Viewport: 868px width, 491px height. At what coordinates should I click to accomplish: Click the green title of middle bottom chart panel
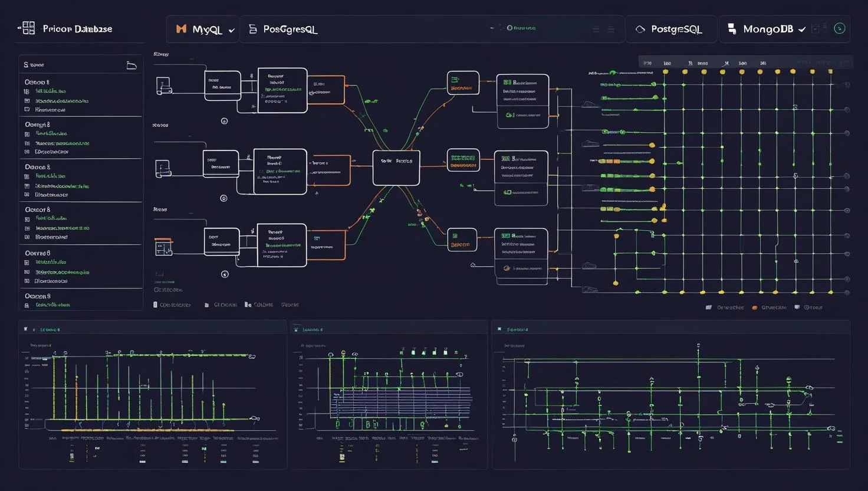[x=313, y=330]
